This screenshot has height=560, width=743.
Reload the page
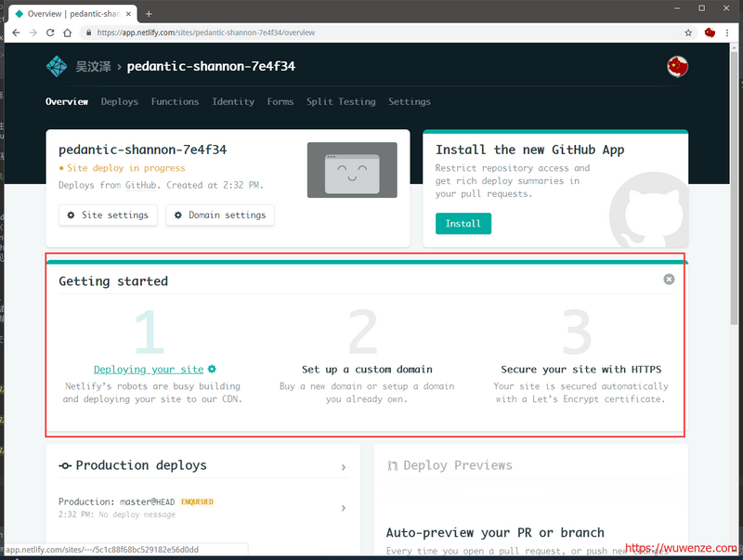50,33
